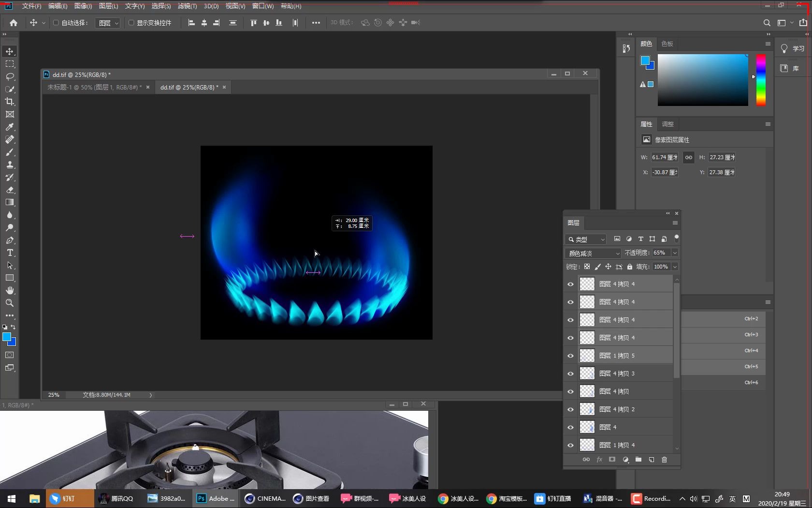Open the 学习 panel button

(x=793, y=48)
